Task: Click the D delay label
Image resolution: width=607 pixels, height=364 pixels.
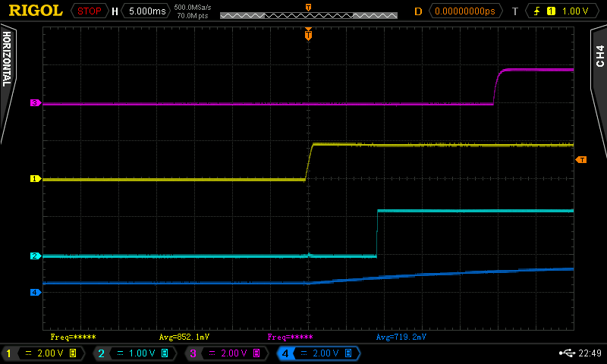Action: point(418,11)
